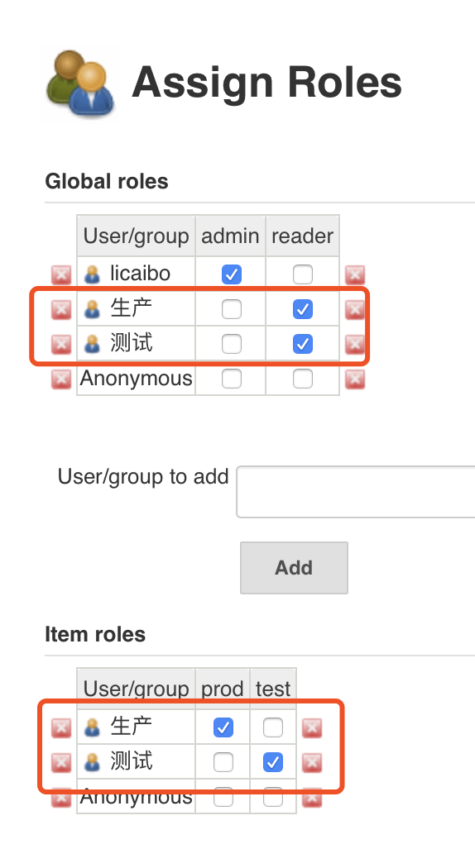Image resolution: width=475 pixels, height=868 pixels.
Task: Check reader role for global Anonymous
Action: point(303,379)
